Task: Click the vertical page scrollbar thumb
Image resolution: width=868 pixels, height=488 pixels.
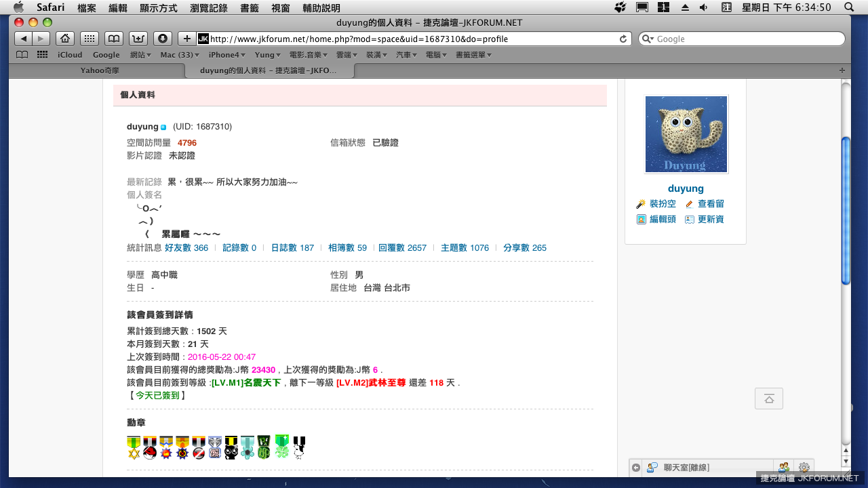Action: [846, 210]
